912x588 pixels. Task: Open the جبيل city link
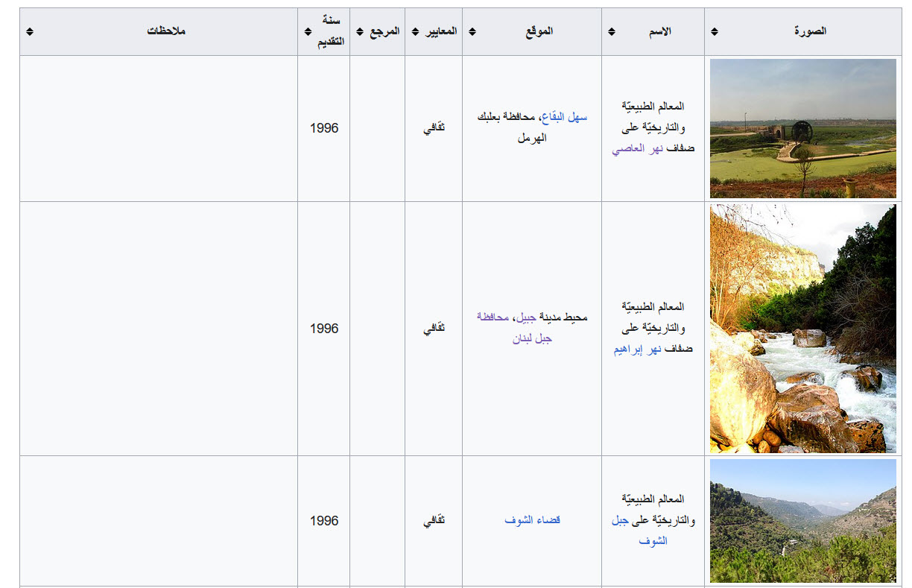[x=526, y=317]
